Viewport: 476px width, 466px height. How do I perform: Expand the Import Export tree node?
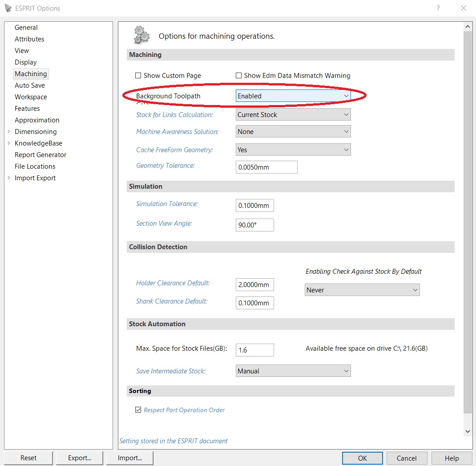click(9, 178)
